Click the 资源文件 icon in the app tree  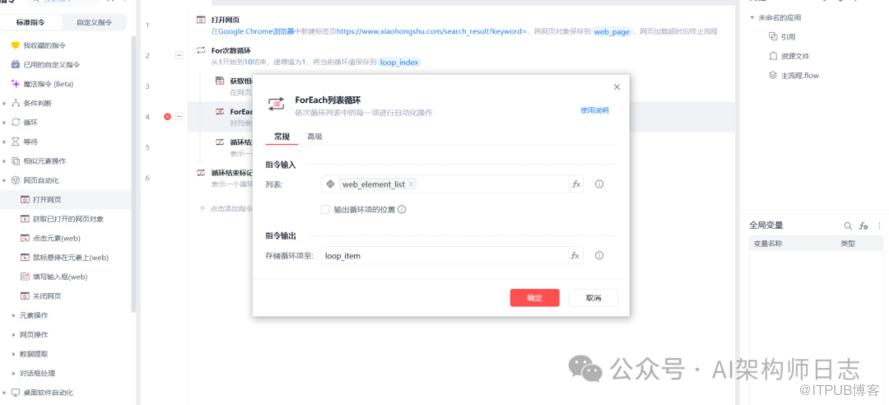pos(772,56)
